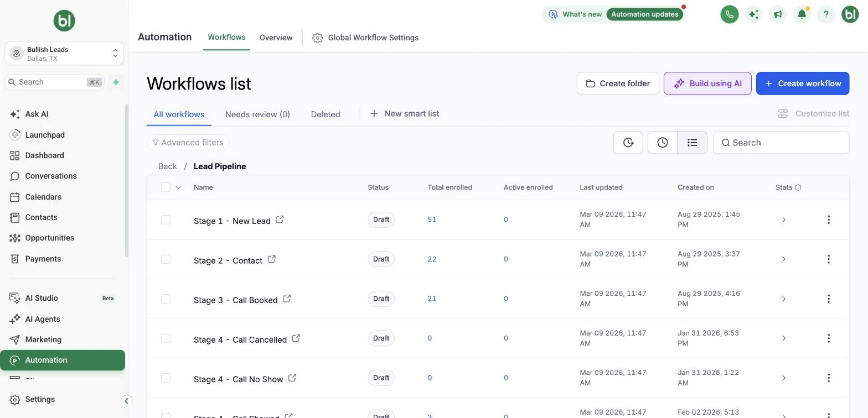Open Stage 4 - Call Cancelled external link icon
This screenshot has height=418, width=868.
(x=296, y=338)
